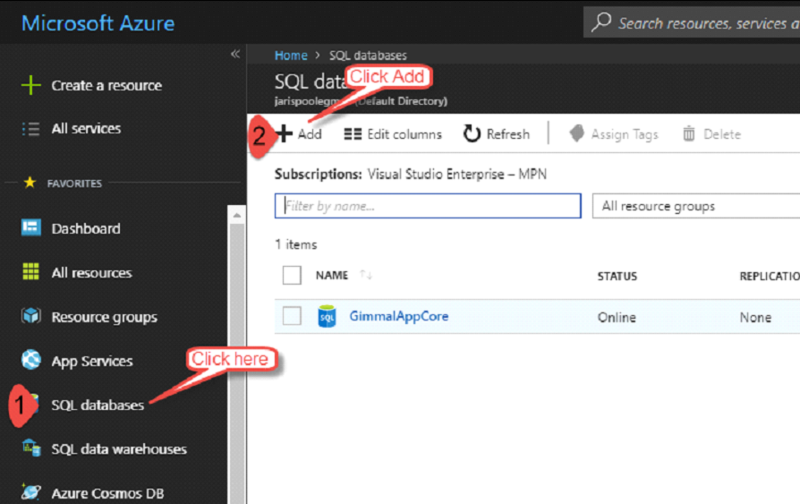Refresh the SQL databases list
The width and height of the screenshot is (800, 504).
tap(496, 134)
